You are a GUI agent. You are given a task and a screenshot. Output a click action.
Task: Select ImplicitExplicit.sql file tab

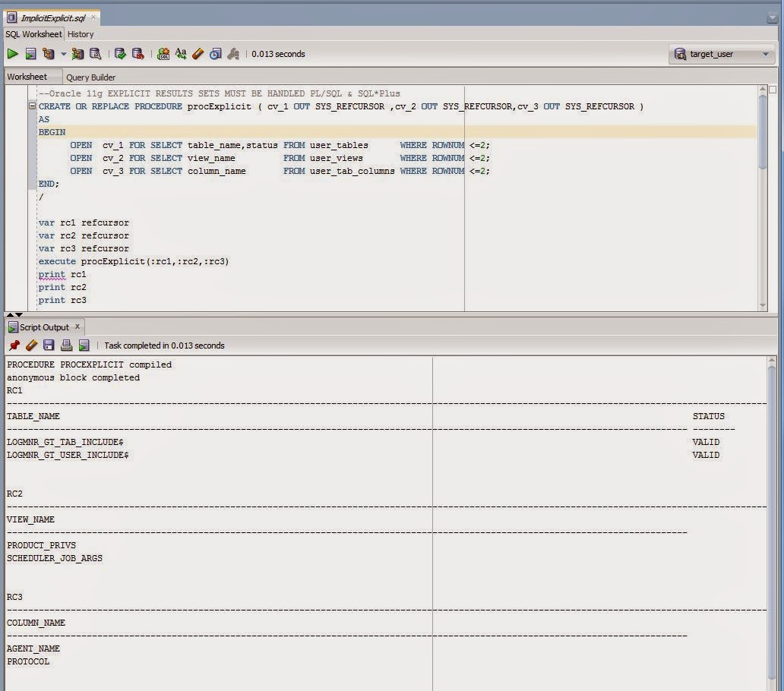tap(53, 18)
